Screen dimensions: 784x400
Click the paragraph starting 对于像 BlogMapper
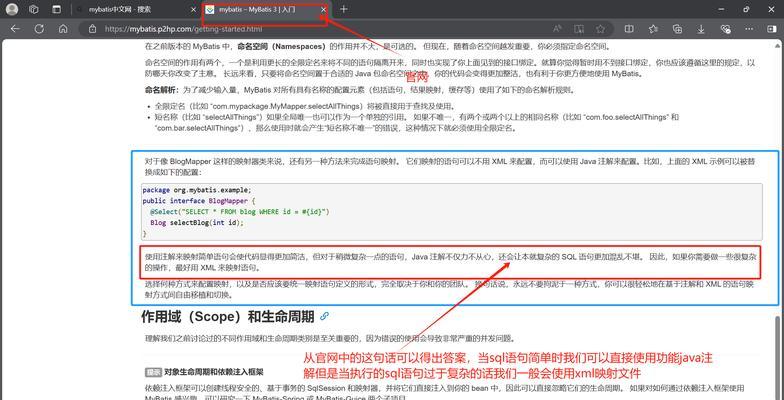[450, 166]
